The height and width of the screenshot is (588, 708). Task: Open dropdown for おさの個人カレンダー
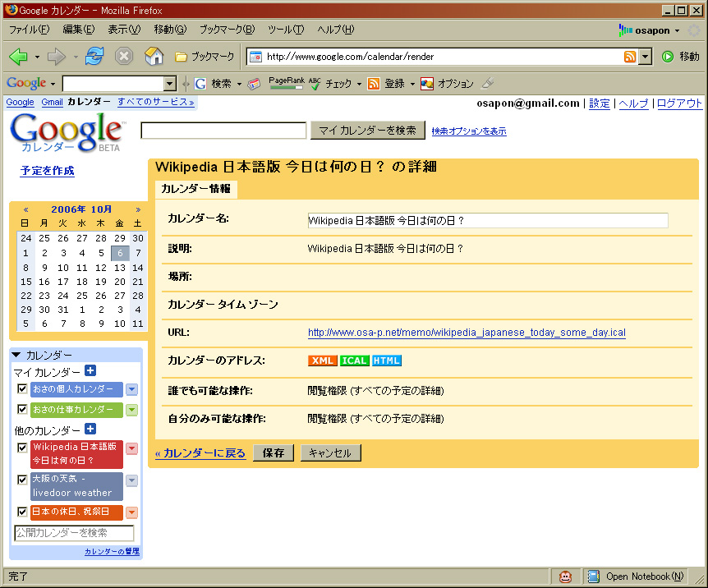point(132,388)
